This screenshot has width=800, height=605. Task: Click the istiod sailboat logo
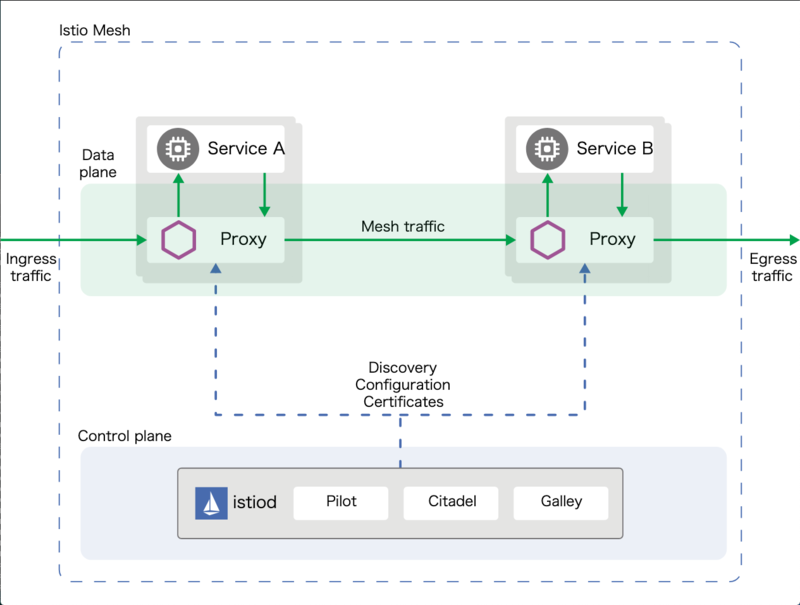point(211,503)
